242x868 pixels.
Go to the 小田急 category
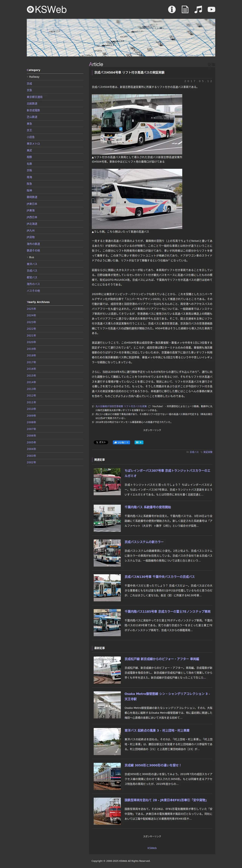31,137
